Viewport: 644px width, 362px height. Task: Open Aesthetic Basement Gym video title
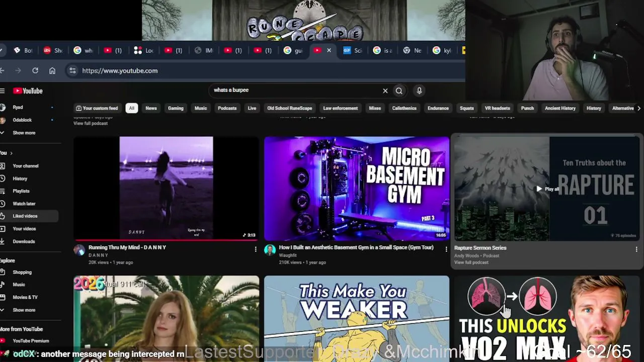point(356,247)
